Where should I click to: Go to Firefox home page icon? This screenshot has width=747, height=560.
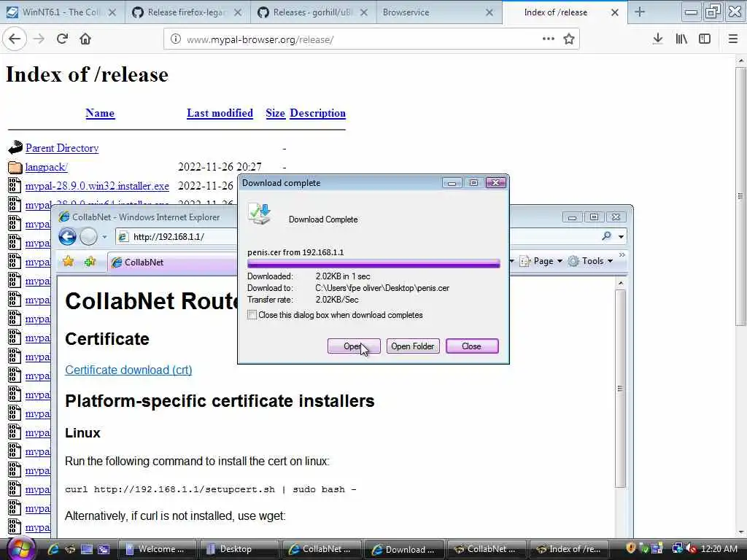point(85,39)
